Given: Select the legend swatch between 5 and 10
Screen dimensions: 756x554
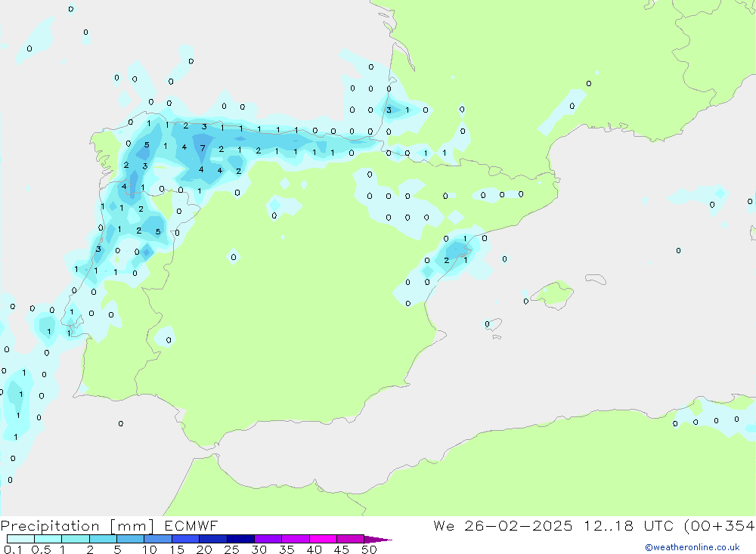Looking at the screenshot, I should coord(131,540).
